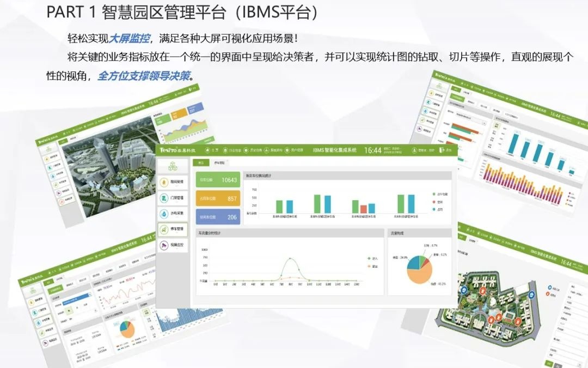Open the blue highlighted dropdown in bottom-left window

coord(76,299)
